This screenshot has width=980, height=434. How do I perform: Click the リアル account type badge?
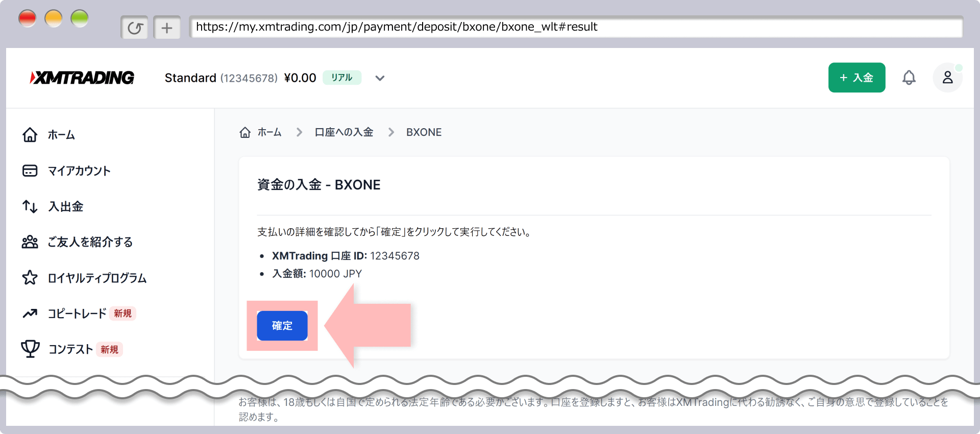pos(341,78)
